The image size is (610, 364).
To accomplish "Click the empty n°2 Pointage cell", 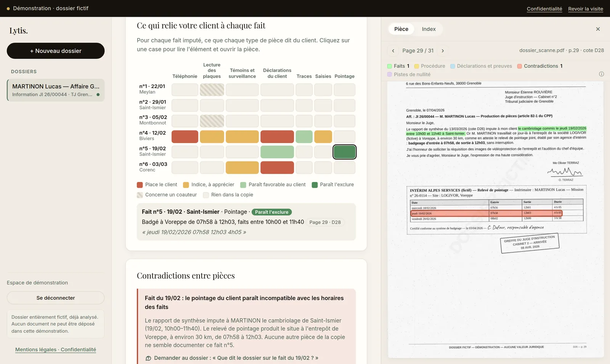I will click(345, 105).
